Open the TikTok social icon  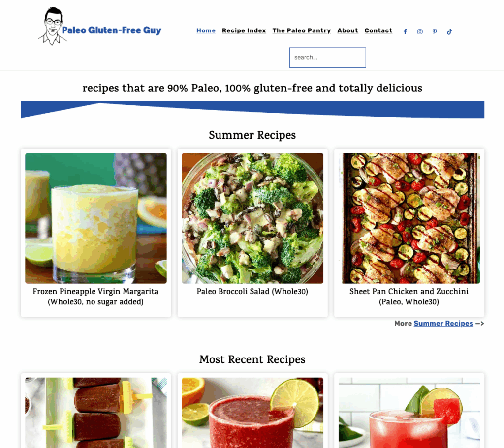449,31
